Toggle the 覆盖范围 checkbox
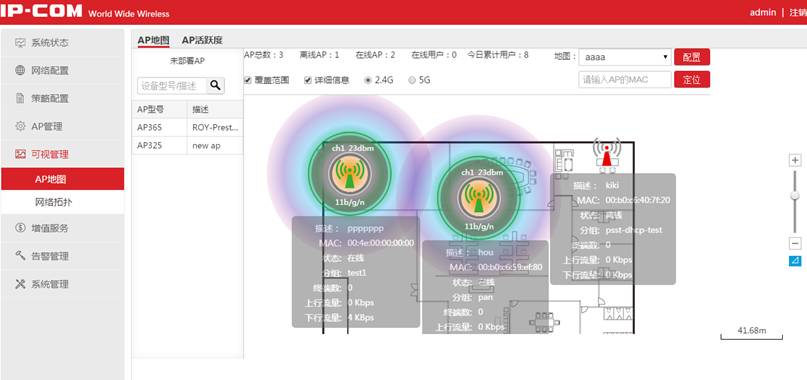This screenshot has width=807, height=380. (248, 80)
